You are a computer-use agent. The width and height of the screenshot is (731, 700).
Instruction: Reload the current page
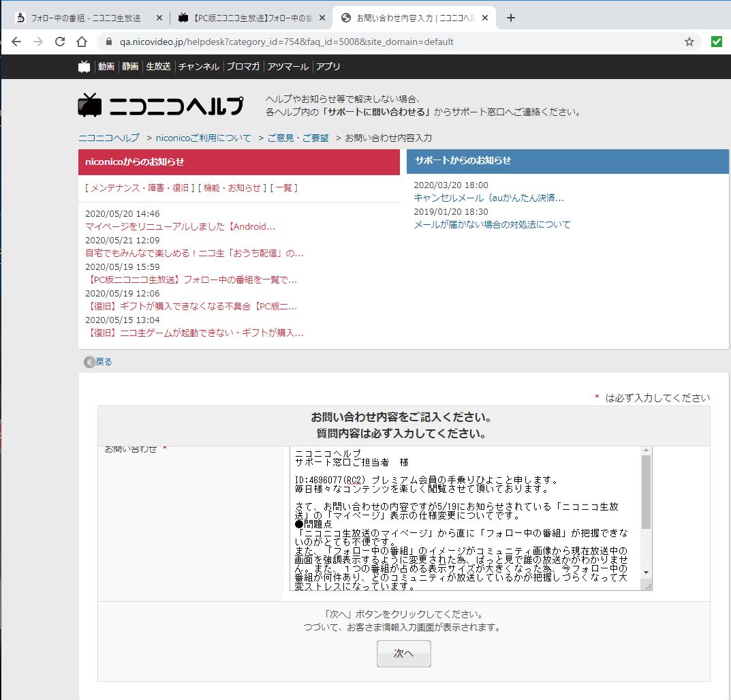60,42
